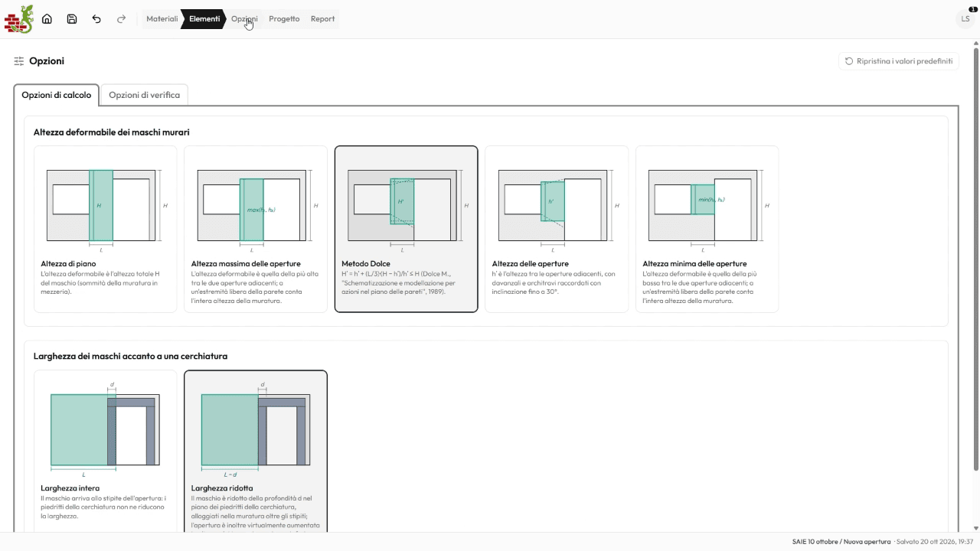Viewport: 980px width, 551px height.
Task: Click Ripristina i valori predefiniti button
Action: coord(899,61)
